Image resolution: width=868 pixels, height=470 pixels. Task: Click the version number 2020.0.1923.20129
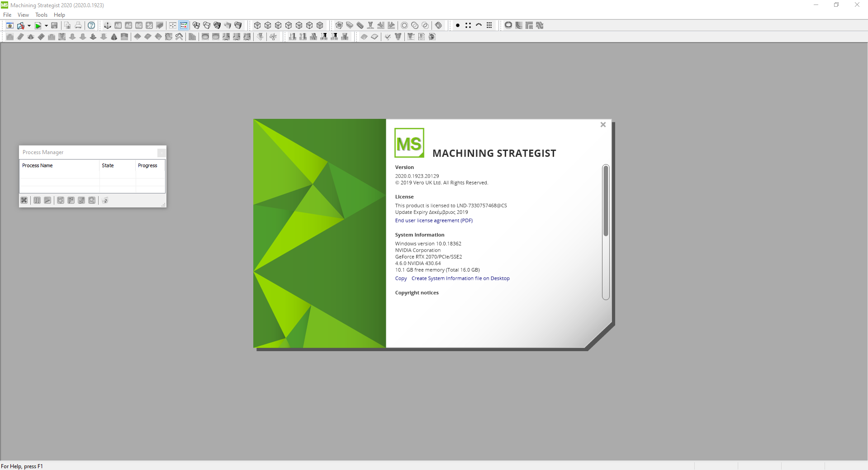417,176
